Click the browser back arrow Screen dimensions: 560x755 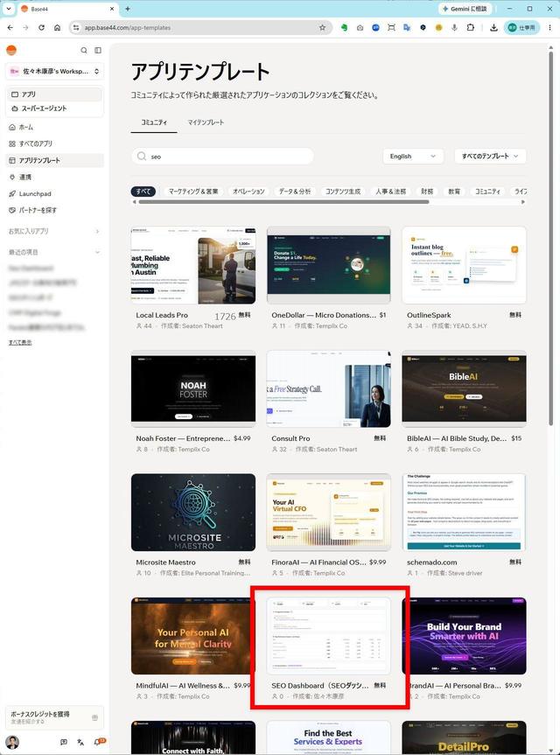coord(10,28)
